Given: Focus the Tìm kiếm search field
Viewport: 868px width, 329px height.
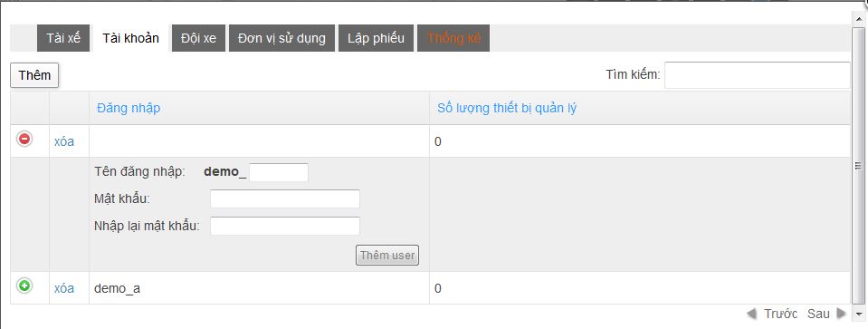Looking at the screenshot, I should (758, 74).
